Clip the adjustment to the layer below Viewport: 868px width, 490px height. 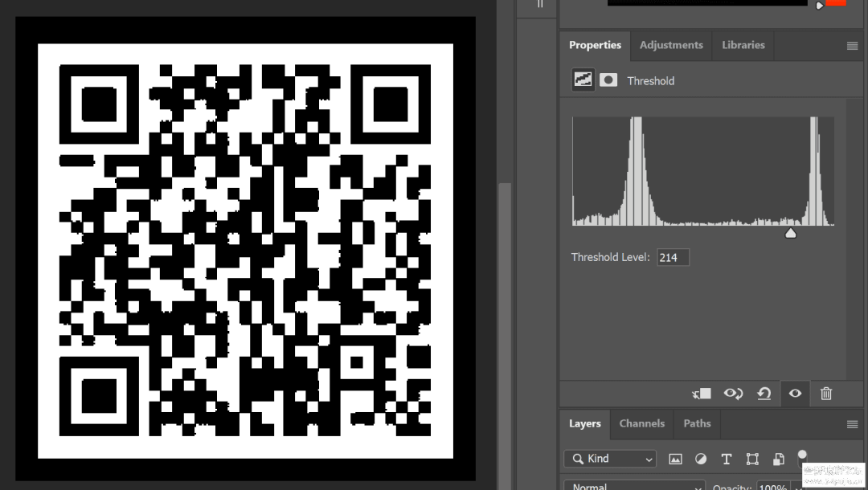702,394
